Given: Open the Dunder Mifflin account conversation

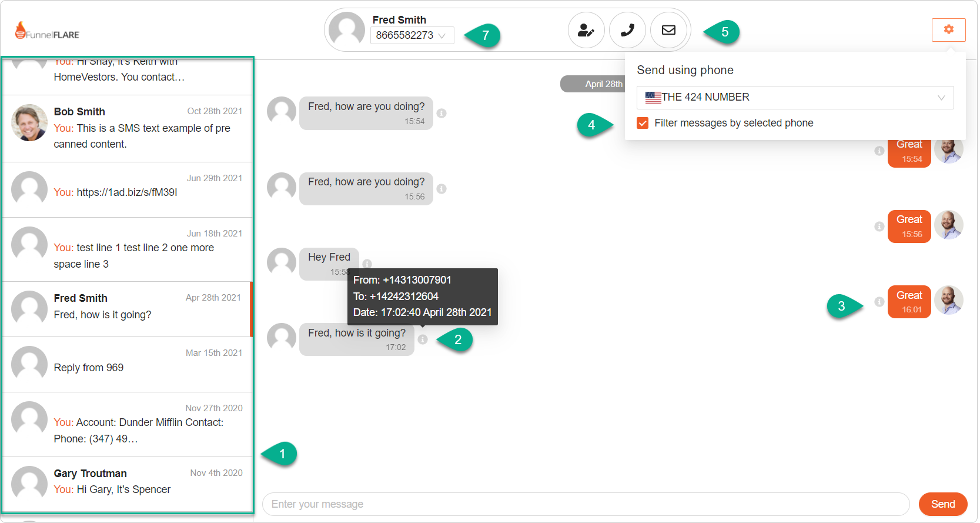Looking at the screenshot, I should pyautogui.click(x=127, y=424).
